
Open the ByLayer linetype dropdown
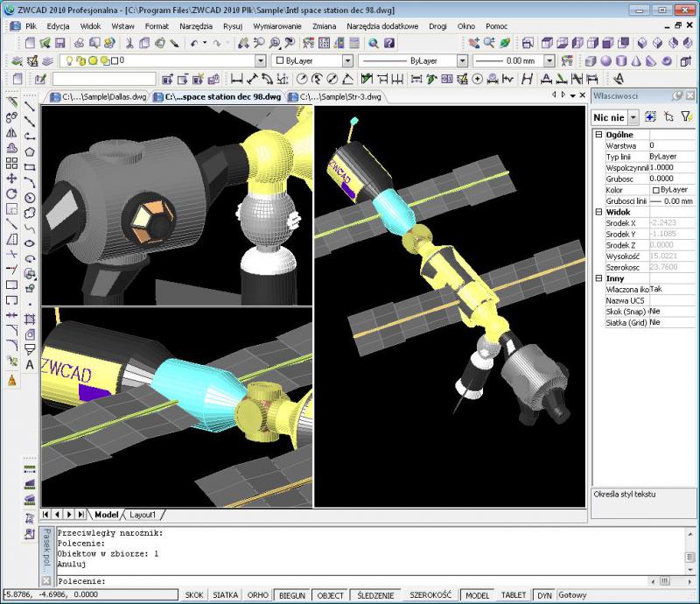coord(463,60)
